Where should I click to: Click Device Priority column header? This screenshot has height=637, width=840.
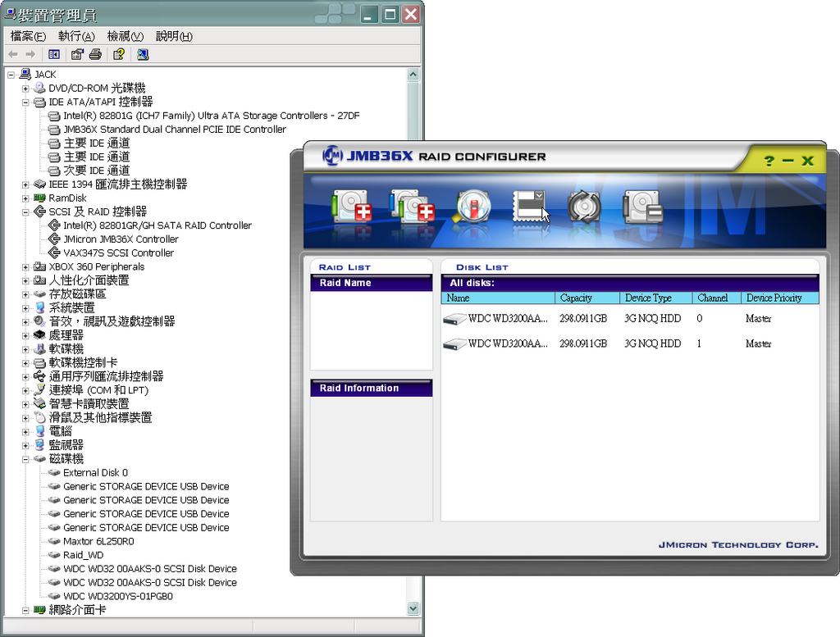[x=779, y=298]
